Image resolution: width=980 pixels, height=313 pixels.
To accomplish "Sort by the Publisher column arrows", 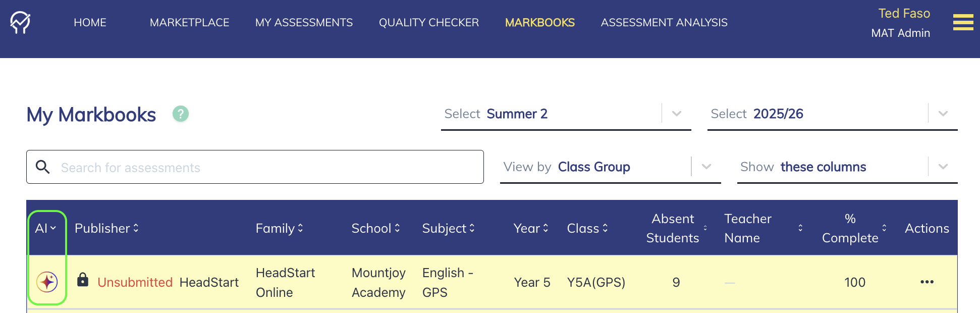I will 136,228.
